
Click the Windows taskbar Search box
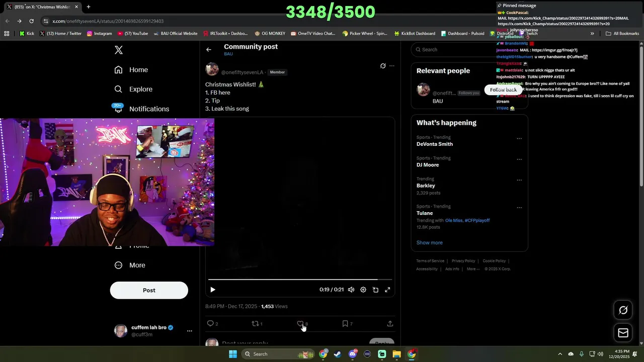[x=277, y=354]
